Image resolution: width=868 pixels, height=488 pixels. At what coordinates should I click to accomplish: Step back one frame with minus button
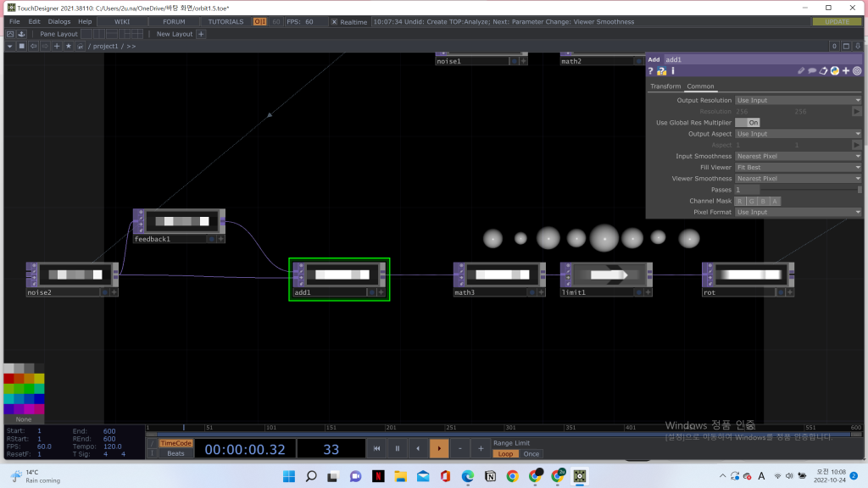point(460,448)
